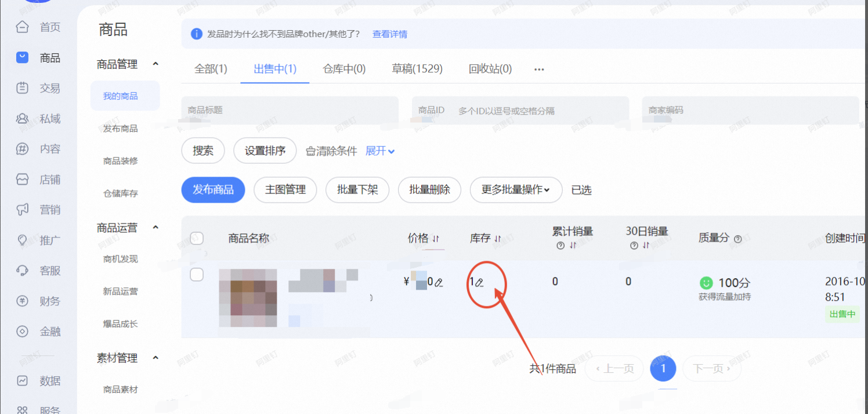
Task: Focus the 商品标题 search field
Action: click(290, 110)
